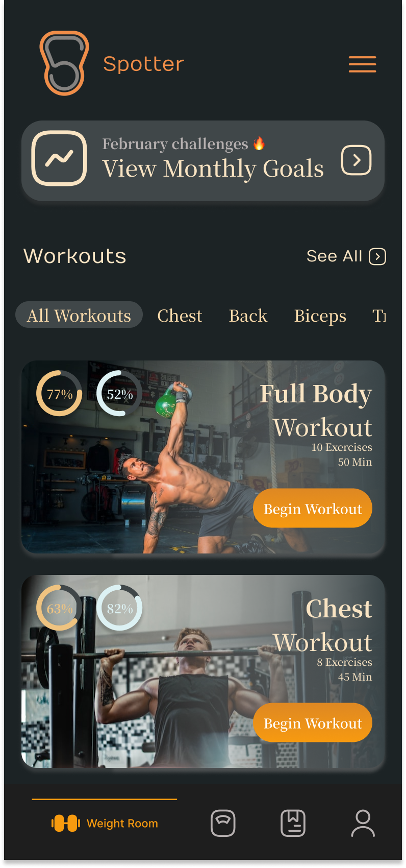Tap the fire emoji beside February challenges
The height and width of the screenshot is (868, 406).
tap(259, 143)
